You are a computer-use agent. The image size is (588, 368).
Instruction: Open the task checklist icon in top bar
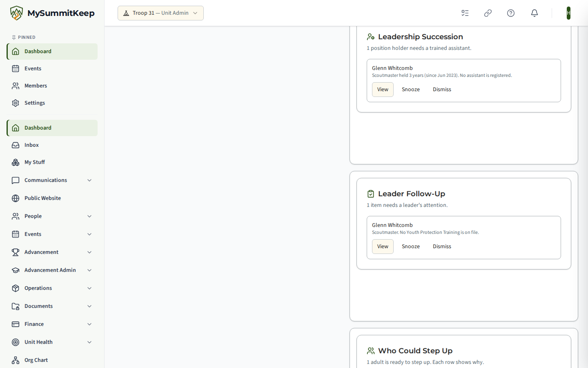click(x=465, y=13)
